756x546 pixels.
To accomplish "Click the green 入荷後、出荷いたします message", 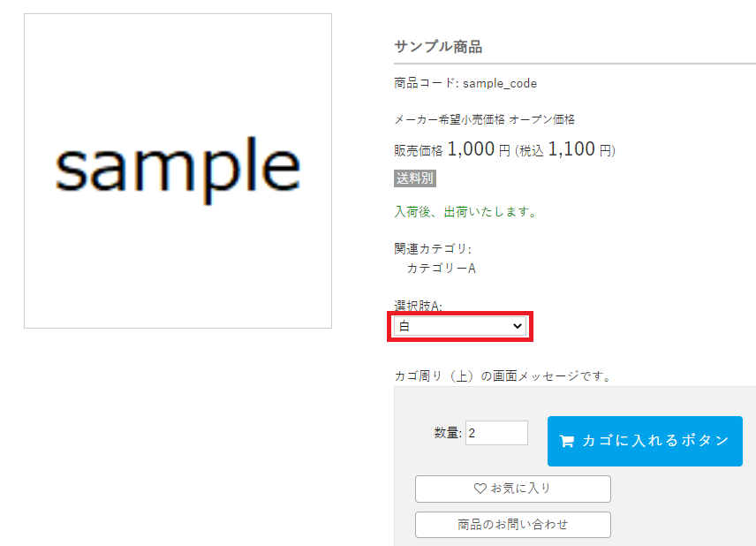I will (x=465, y=212).
